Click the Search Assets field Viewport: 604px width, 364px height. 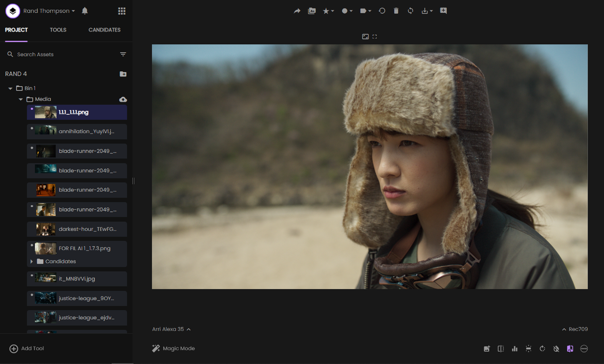[61, 54]
